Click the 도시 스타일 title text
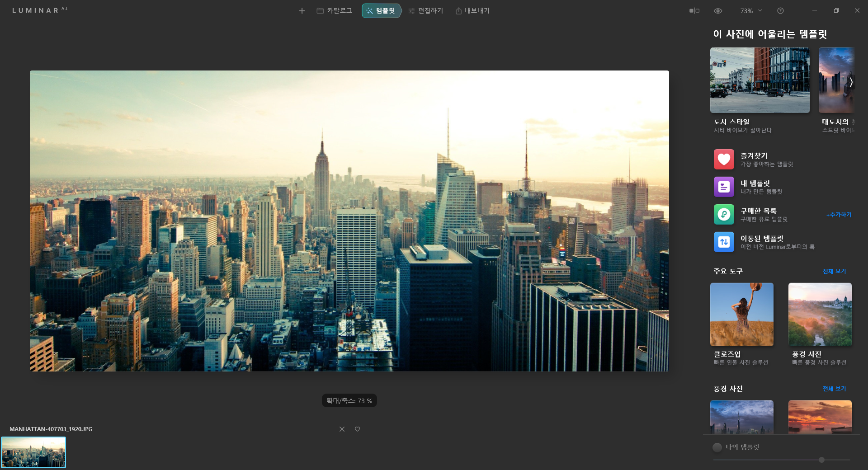This screenshot has height=470, width=868. 731,122
